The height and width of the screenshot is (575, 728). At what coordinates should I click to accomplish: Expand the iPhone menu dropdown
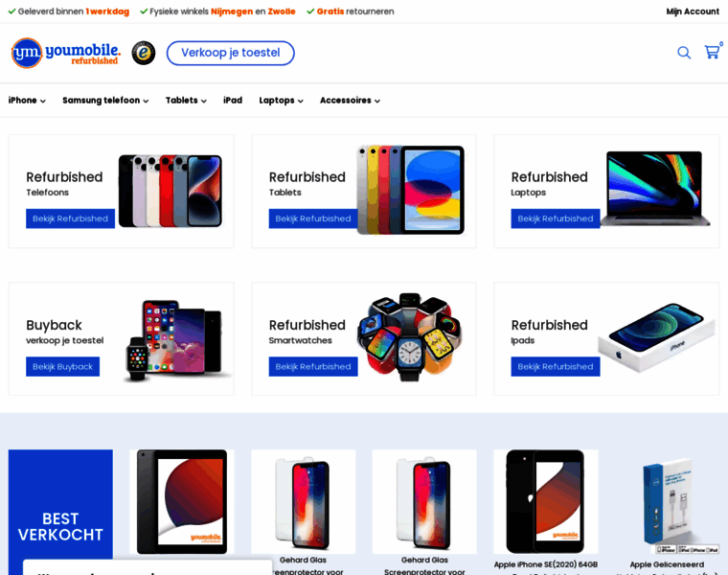pyautogui.click(x=27, y=101)
